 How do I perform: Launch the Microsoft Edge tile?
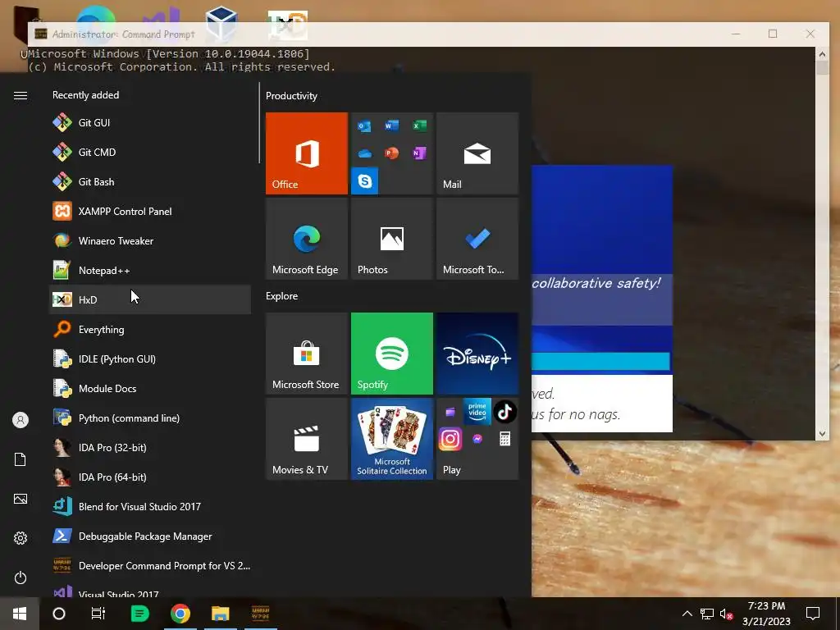(x=307, y=239)
